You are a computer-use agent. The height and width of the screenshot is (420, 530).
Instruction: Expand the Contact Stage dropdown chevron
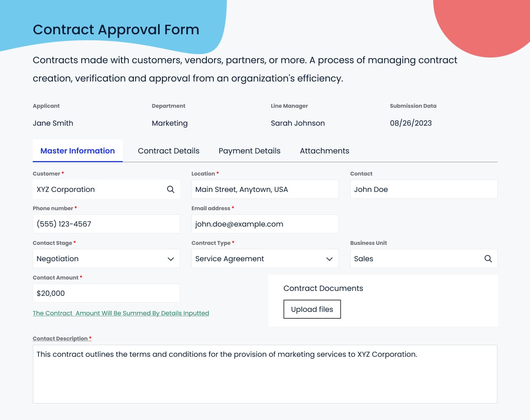(171, 259)
